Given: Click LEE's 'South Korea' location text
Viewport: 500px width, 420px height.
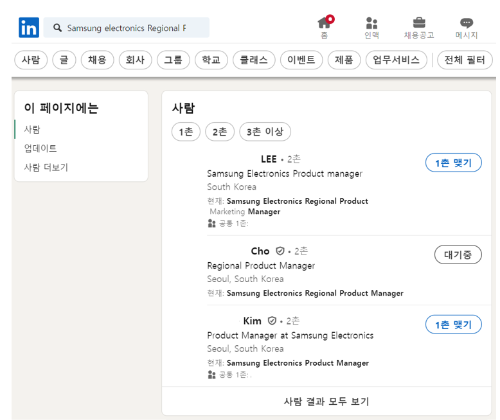Looking at the screenshot, I should 232,187.
